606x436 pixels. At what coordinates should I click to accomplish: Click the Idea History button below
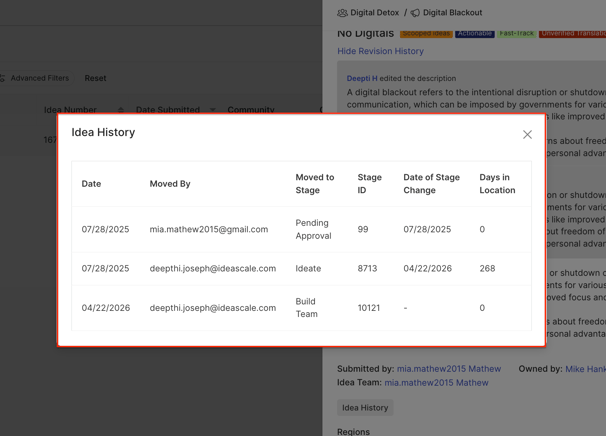click(x=365, y=408)
